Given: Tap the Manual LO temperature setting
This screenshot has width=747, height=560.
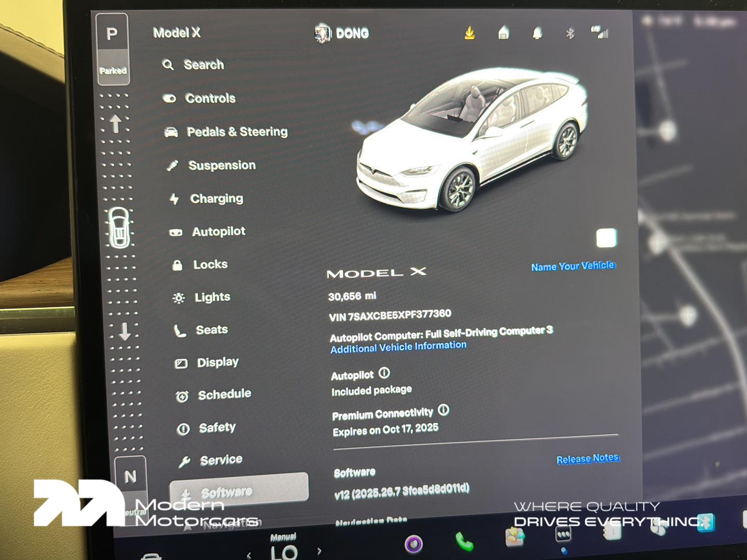Looking at the screenshot, I should tap(284, 547).
